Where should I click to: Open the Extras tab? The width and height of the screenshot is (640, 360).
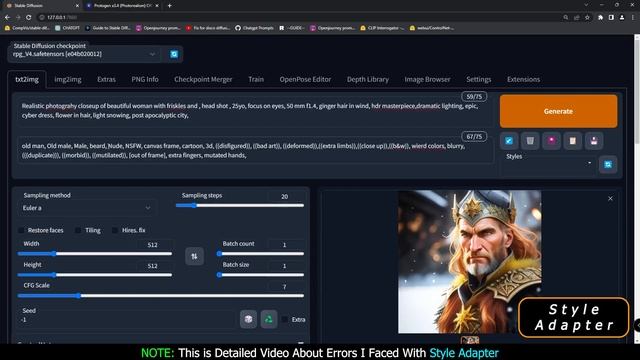[x=106, y=79]
